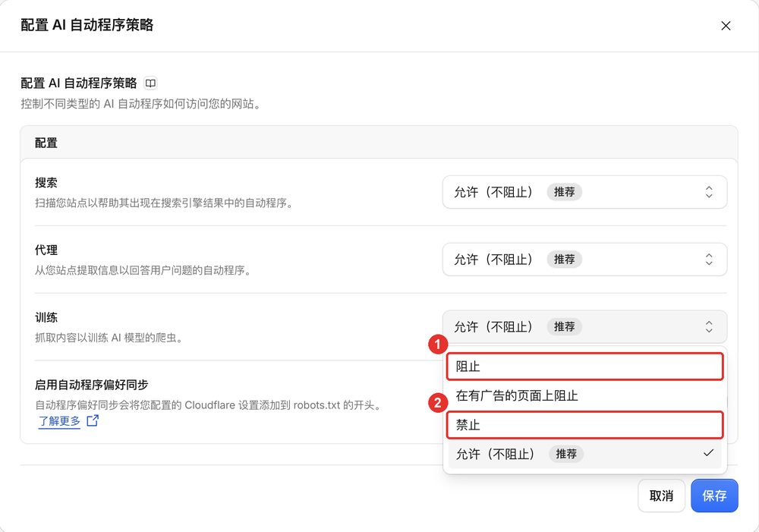Open the documentation book icon beside the heading
The image size is (759, 532).
[150, 83]
